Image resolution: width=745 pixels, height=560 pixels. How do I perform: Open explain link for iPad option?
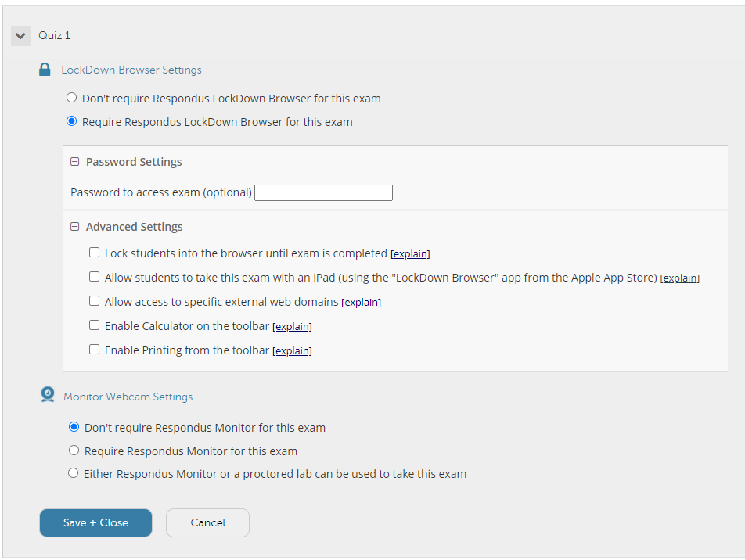[x=679, y=278]
